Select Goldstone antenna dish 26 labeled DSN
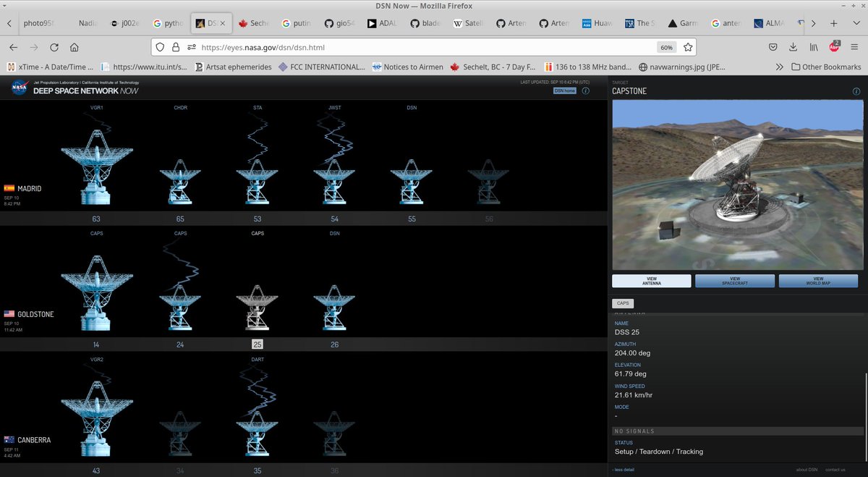The height and width of the screenshot is (477, 868). pyautogui.click(x=334, y=308)
